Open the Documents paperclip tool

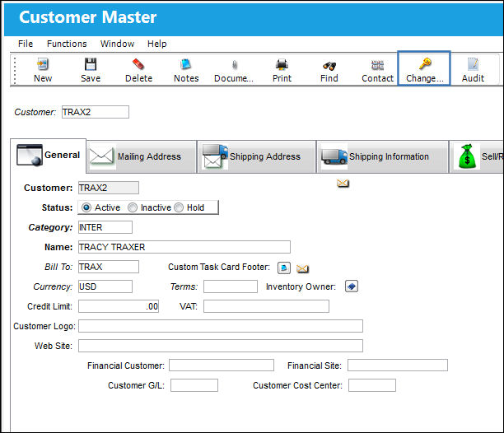(x=235, y=70)
